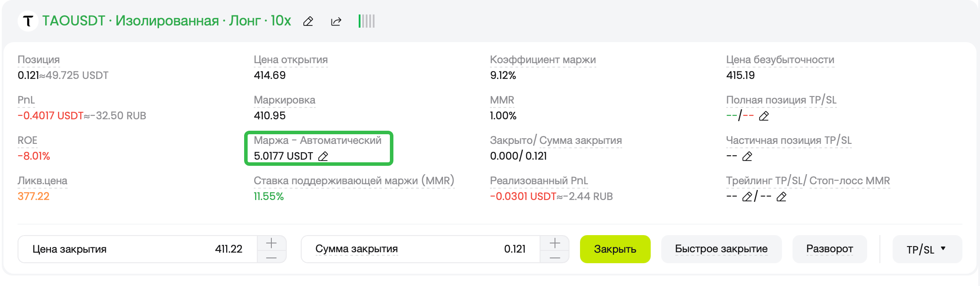
Task: Select the TAO token logo
Action: (x=27, y=21)
